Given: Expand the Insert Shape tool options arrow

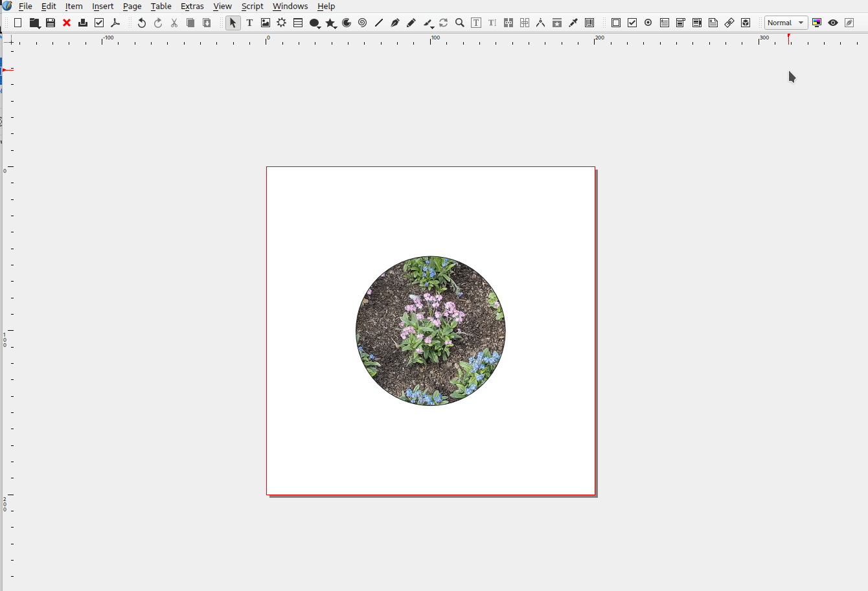Looking at the screenshot, I should [320, 27].
